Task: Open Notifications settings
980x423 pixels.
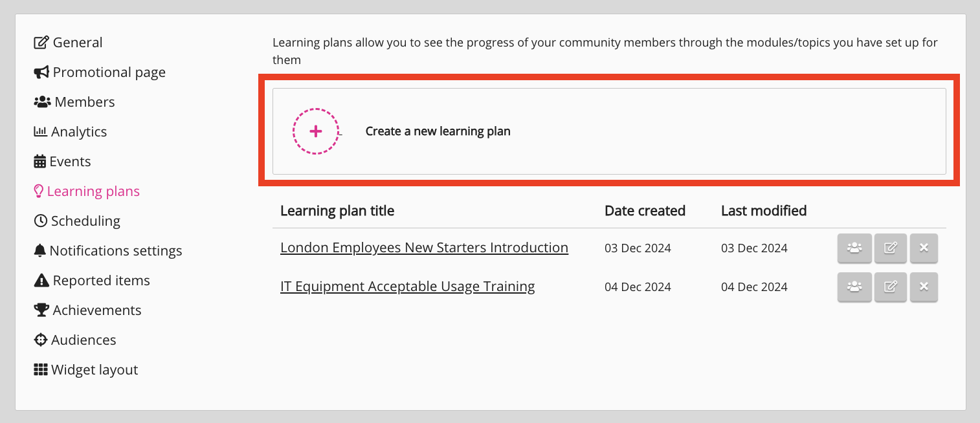Action: (x=115, y=251)
